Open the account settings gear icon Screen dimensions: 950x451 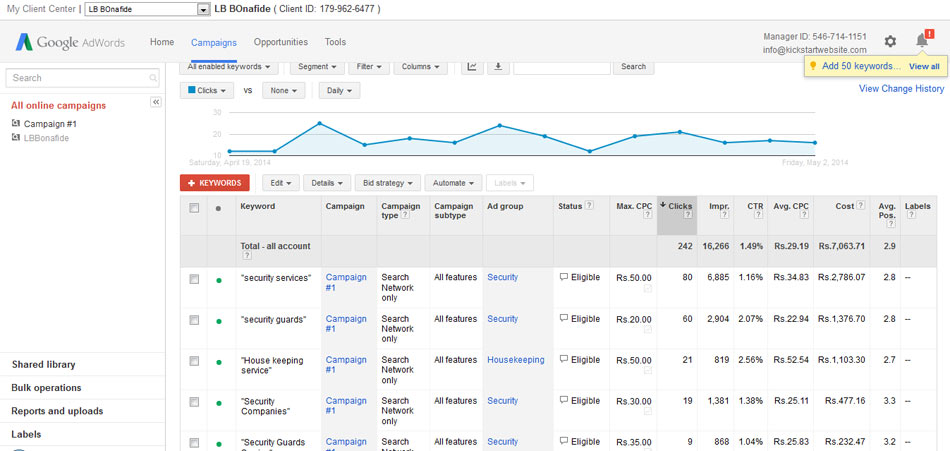[x=890, y=41]
